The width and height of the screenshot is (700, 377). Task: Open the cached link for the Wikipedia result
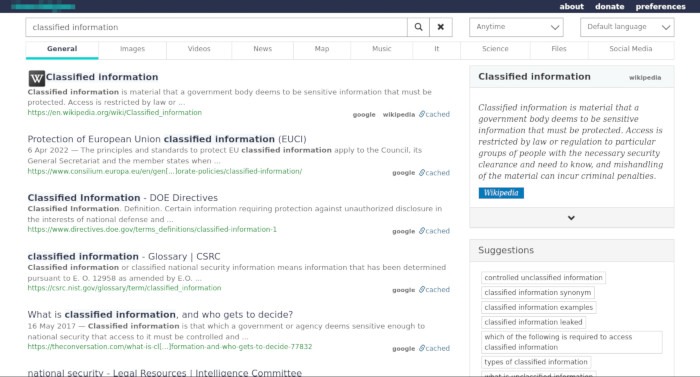[x=434, y=114]
